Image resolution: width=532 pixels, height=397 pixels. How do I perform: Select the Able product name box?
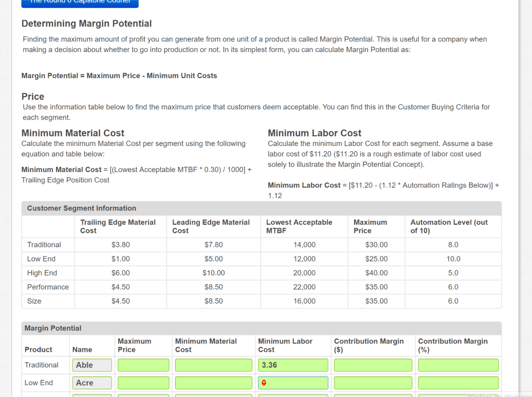coord(92,365)
